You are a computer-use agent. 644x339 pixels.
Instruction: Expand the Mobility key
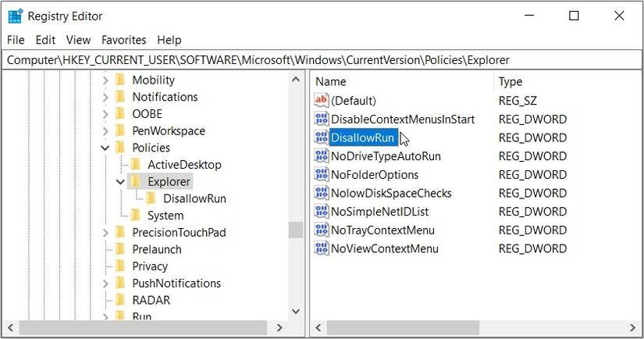click(x=105, y=80)
